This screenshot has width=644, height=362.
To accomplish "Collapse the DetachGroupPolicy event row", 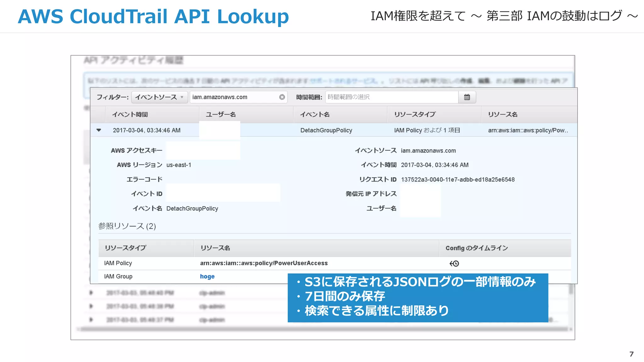I will point(99,130).
